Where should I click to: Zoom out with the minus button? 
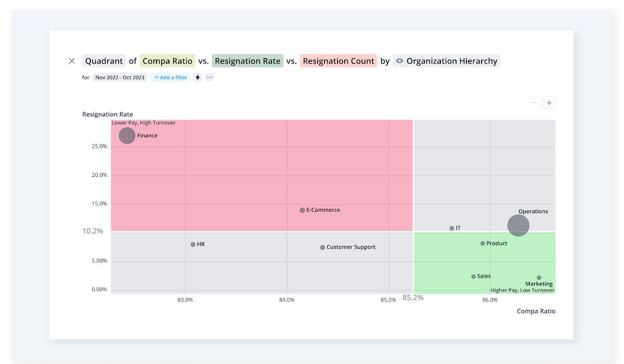click(534, 102)
